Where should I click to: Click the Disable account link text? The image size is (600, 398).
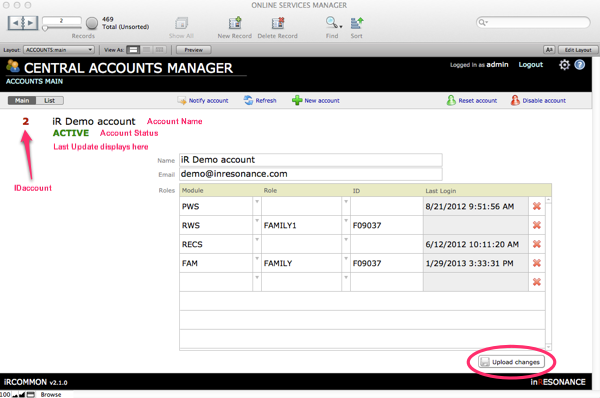coord(544,101)
